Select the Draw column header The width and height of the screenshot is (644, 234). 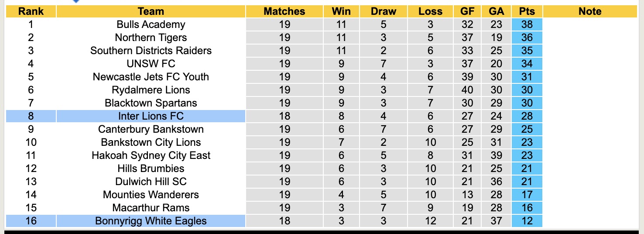coord(384,11)
